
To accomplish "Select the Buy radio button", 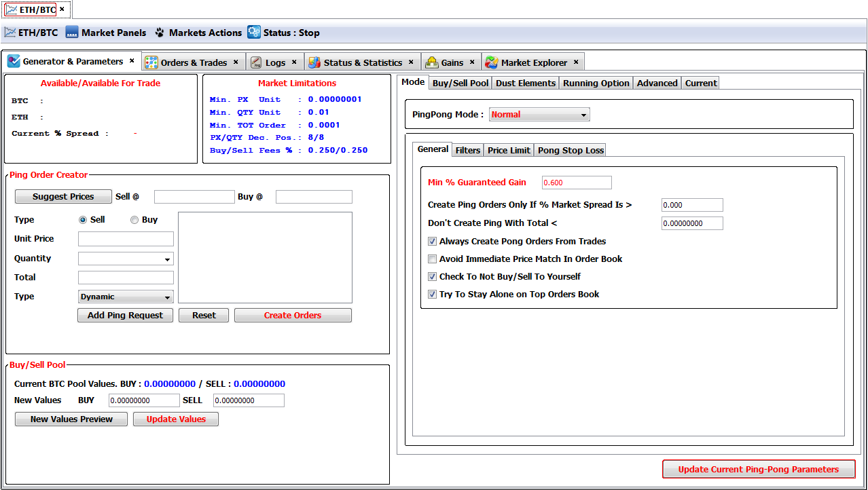I will [134, 220].
